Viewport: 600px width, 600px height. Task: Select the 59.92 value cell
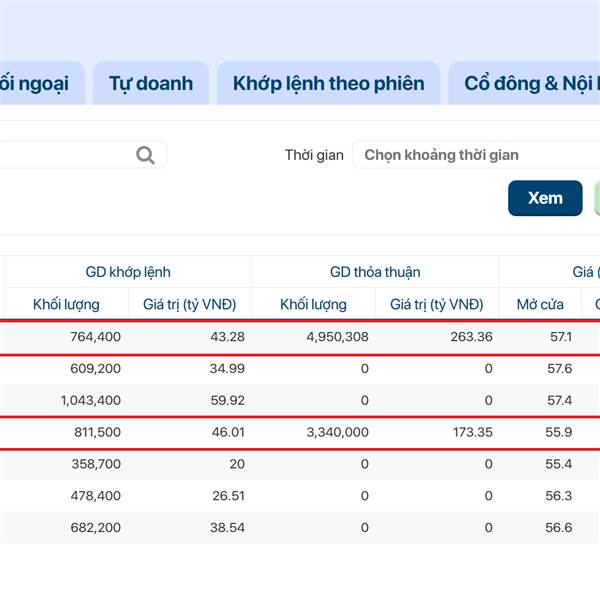pos(227,400)
